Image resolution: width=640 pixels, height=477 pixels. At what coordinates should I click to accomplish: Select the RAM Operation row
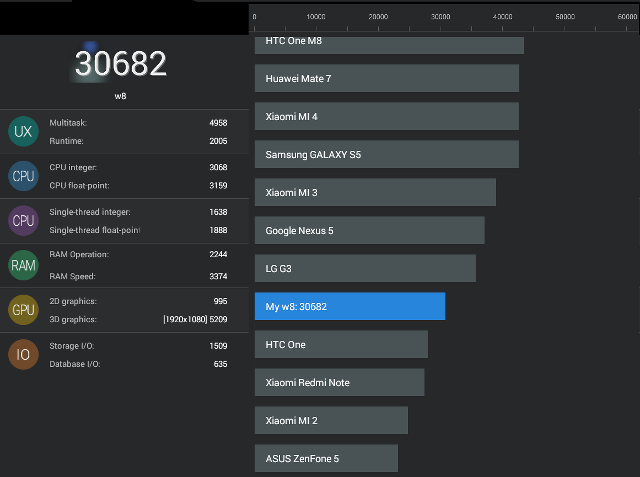click(x=138, y=254)
